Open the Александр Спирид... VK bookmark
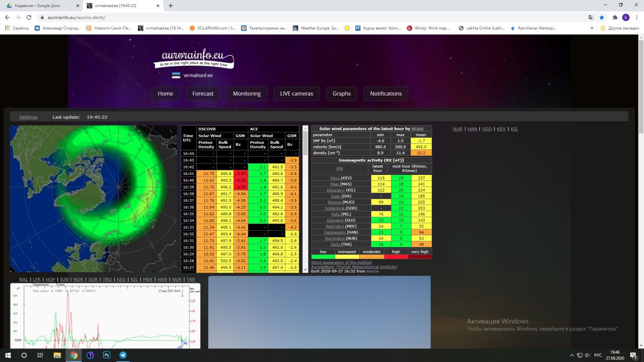The image size is (644, 362). click(57, 28)
